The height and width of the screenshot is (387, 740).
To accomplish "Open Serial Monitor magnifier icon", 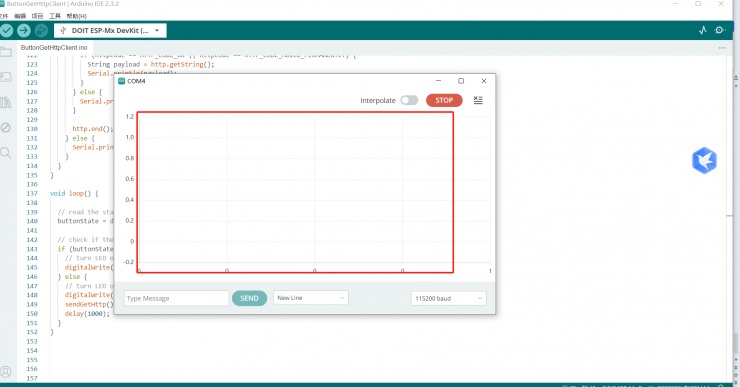I will coord(720,30).
